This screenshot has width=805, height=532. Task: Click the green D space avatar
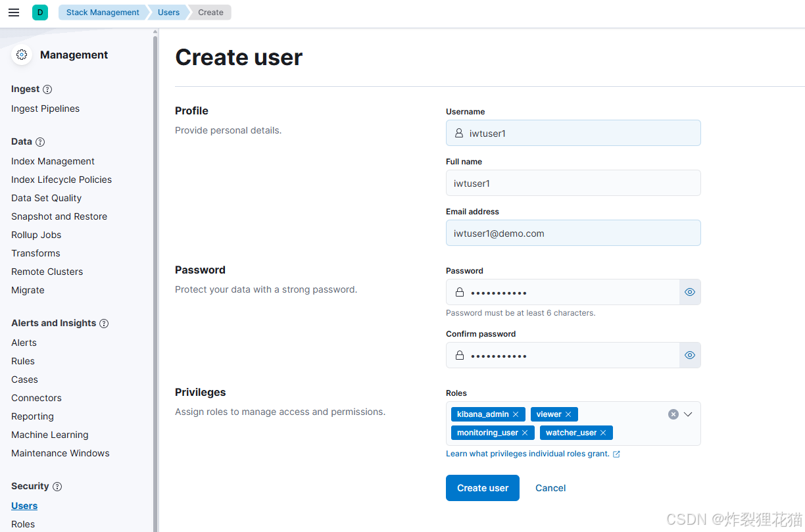[x=40, y=12]
